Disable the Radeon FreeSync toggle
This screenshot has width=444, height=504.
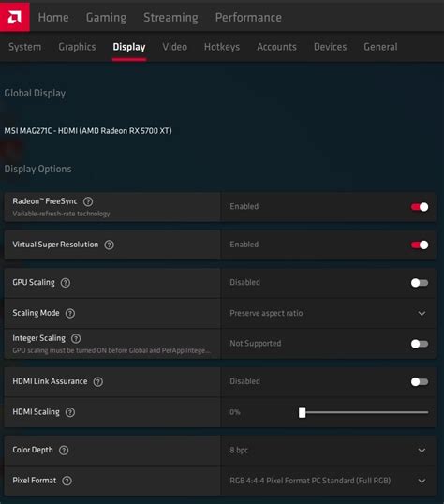click(x=420, y=207)
